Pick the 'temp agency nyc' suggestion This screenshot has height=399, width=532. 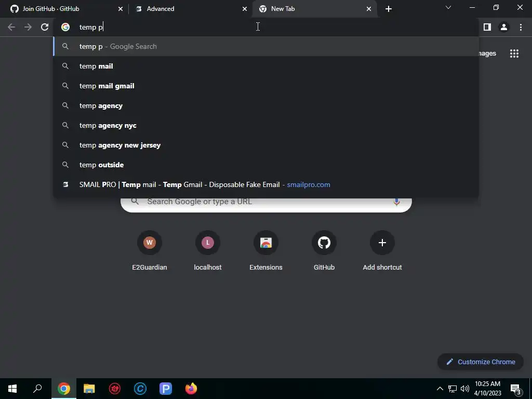point(266,125)
